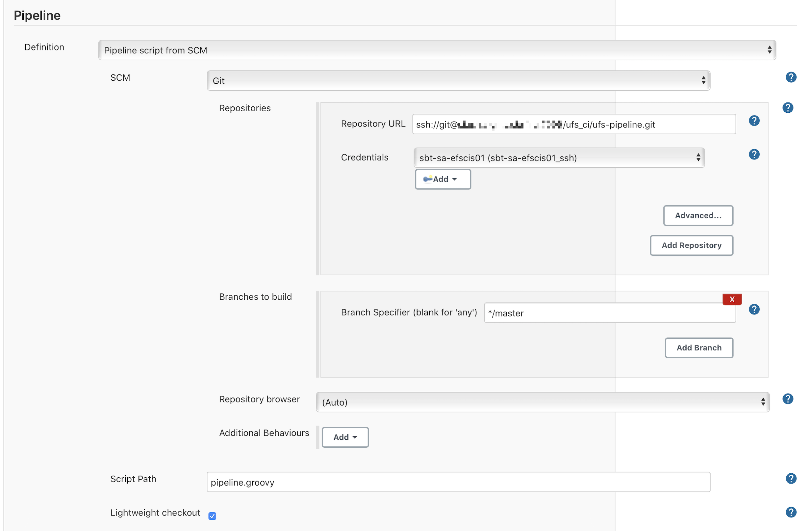Expand the SCM Git dropdown
The image size is (812, 531).
click(x=458, y=81)
